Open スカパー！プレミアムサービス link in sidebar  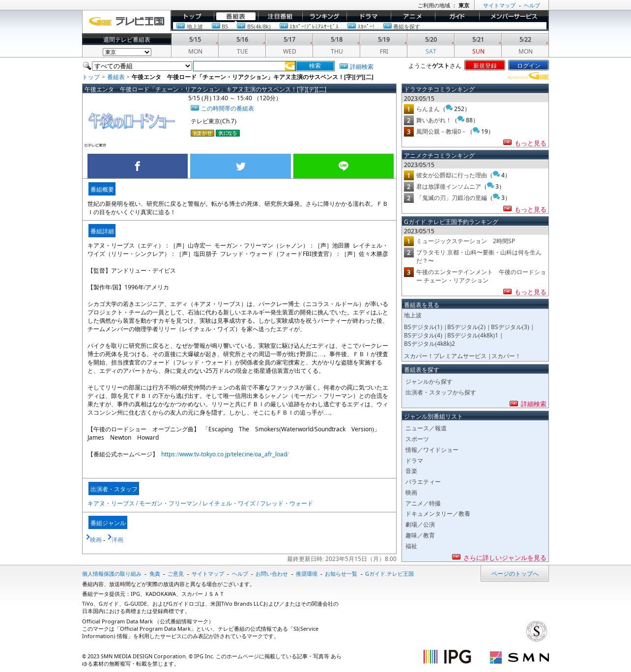(x=445, y=356)
